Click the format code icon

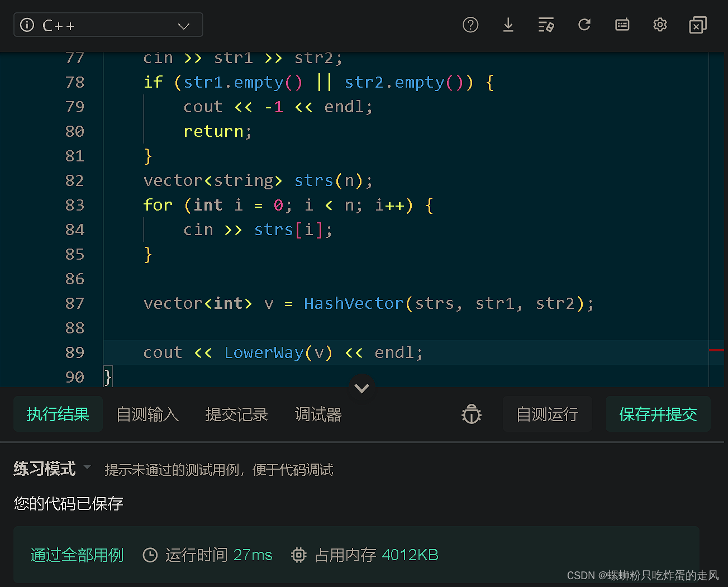(546, 25)
